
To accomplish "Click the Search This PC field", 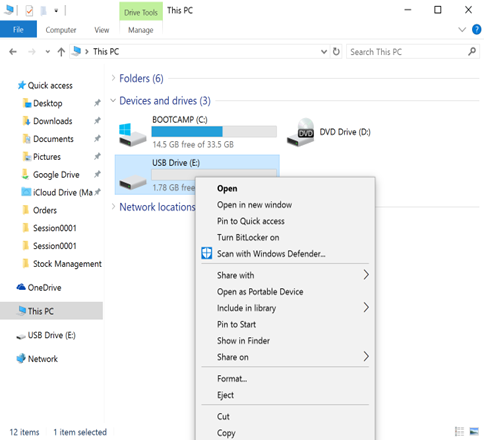I will [407, 52].
